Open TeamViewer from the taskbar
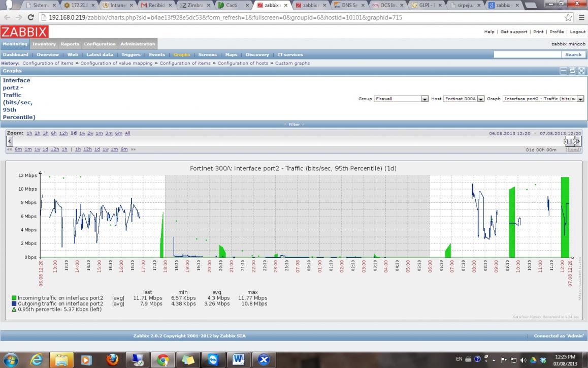 tap(213, 359)
